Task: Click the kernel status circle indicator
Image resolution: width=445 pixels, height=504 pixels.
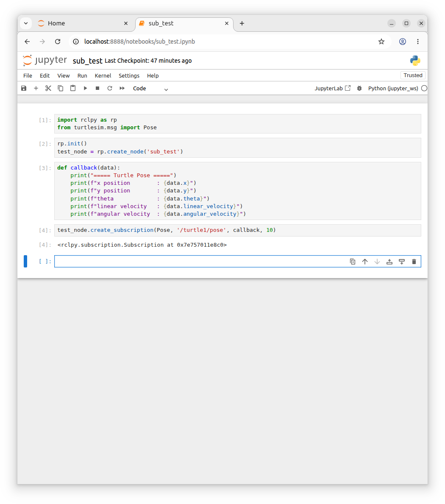Action: tap(424, 89)
